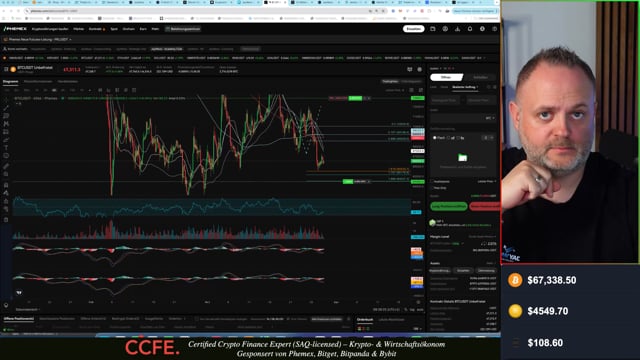640x360 pixels.
Task: Toggle the log scale on chart
Action: (412, 310)
